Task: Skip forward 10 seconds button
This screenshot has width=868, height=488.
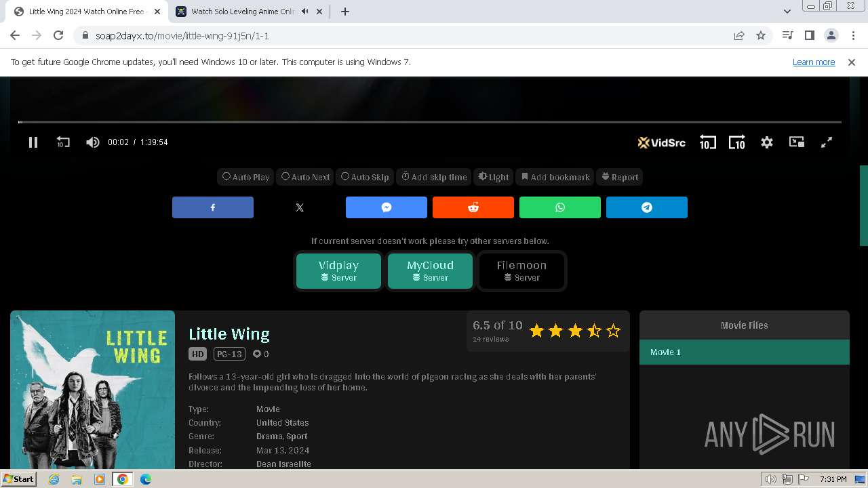Action: point(737,142)
